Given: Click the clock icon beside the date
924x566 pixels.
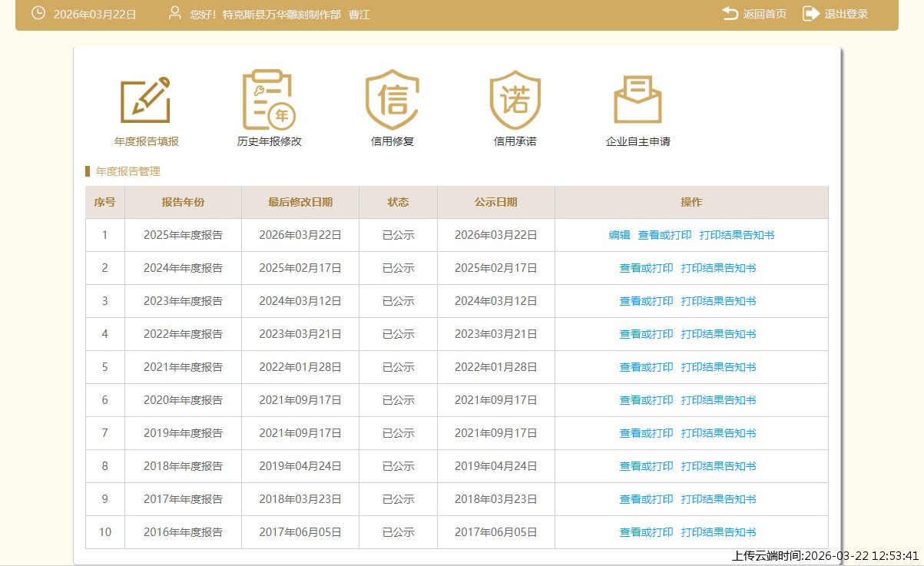Looking at the screenshot, I should coord(38,14).
